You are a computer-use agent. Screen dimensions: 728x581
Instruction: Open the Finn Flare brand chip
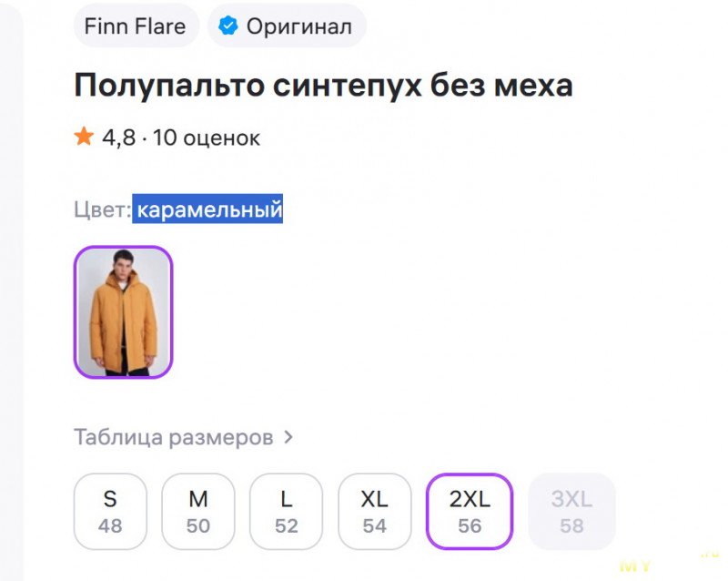tap(136, 26)
